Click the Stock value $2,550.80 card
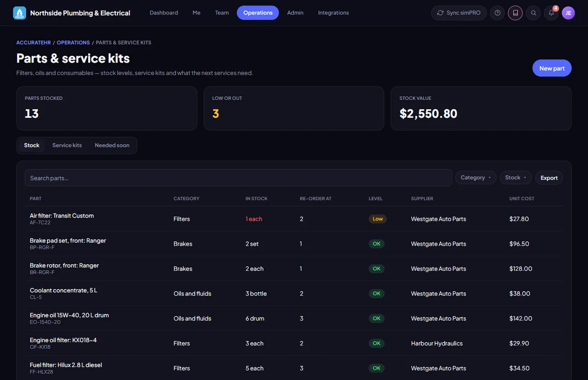 coord(481,109)
